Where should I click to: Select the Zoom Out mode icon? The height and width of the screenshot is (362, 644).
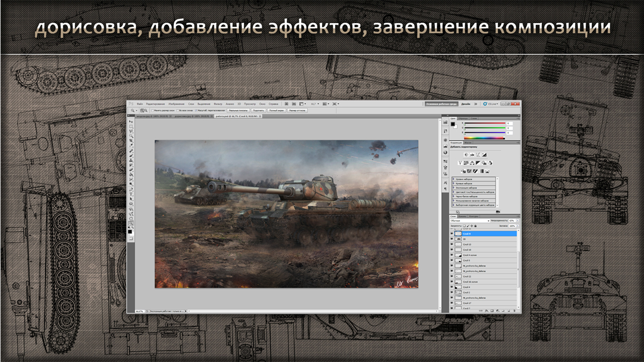click(146, 110)
